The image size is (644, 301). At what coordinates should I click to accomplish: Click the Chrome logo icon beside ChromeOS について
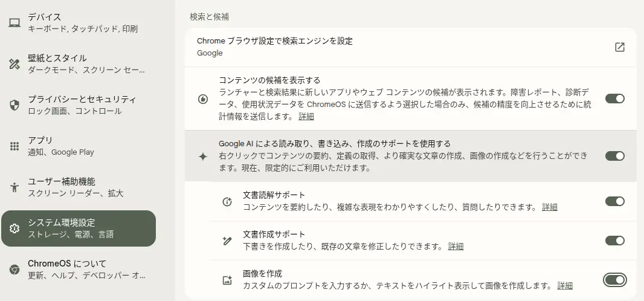(x=14, y=270)
